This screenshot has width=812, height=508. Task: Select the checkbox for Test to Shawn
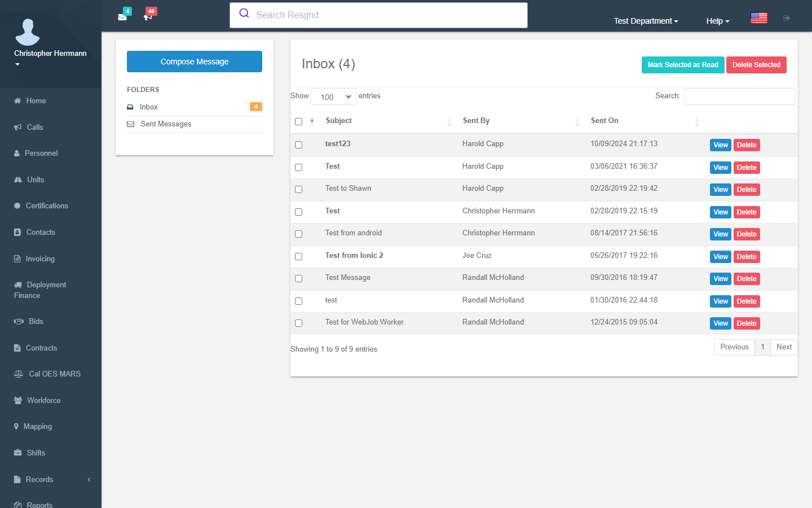[x=299, y=189]
